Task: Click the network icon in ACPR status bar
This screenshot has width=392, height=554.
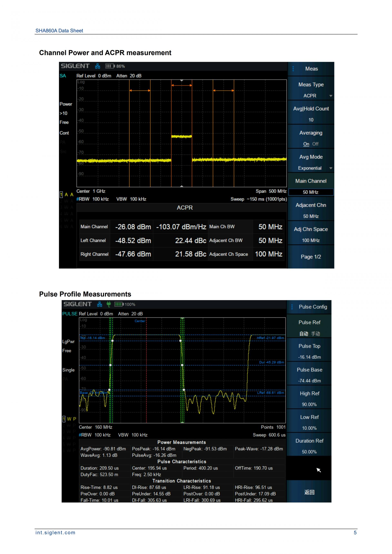Action: coord(98,66)
